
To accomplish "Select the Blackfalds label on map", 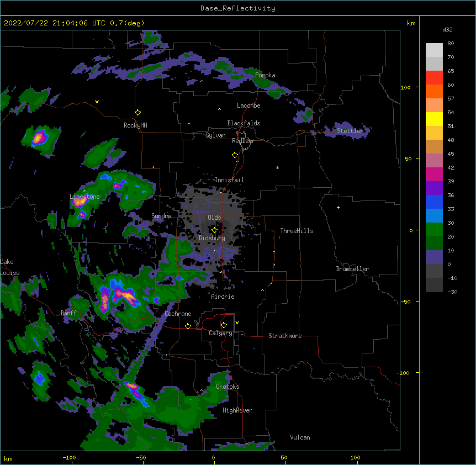I will click(244, 123).
